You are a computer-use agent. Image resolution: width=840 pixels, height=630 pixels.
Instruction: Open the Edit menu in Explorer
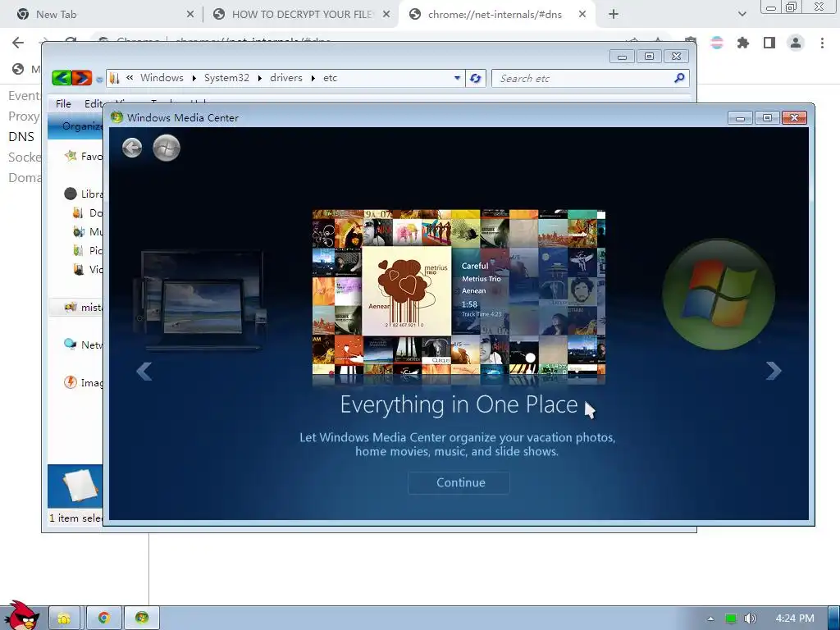(94, 104)
